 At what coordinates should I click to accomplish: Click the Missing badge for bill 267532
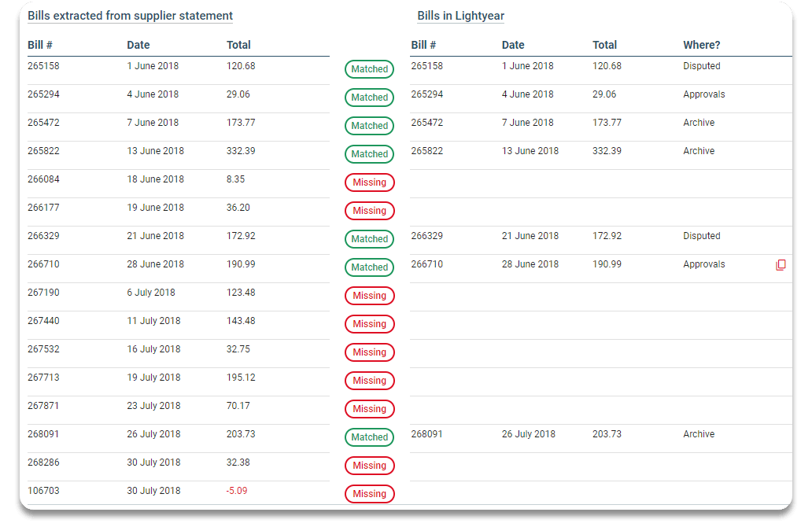click(x=369, y=352)
